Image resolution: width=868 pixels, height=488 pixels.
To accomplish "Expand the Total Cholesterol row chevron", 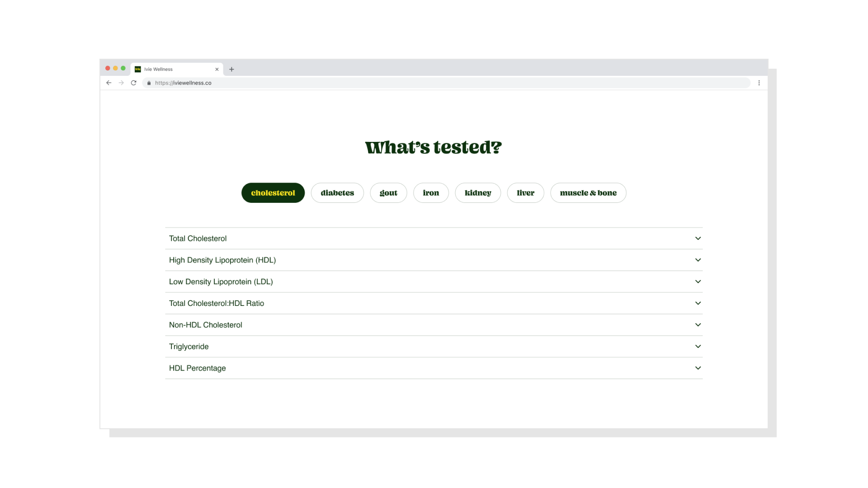I will [698, 238].
